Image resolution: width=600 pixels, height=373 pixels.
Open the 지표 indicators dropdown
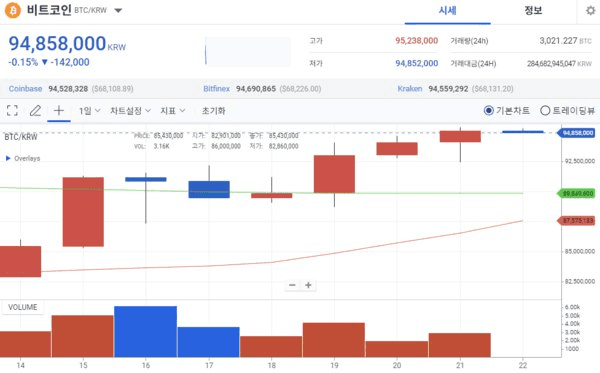coord(173,111)
